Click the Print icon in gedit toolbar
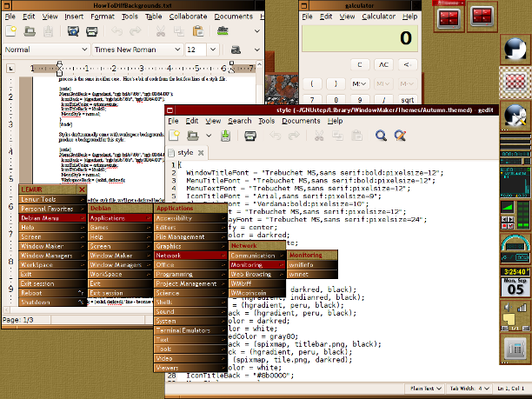Image resolution: width=532 pixels, height=399 pixels. 250,136
